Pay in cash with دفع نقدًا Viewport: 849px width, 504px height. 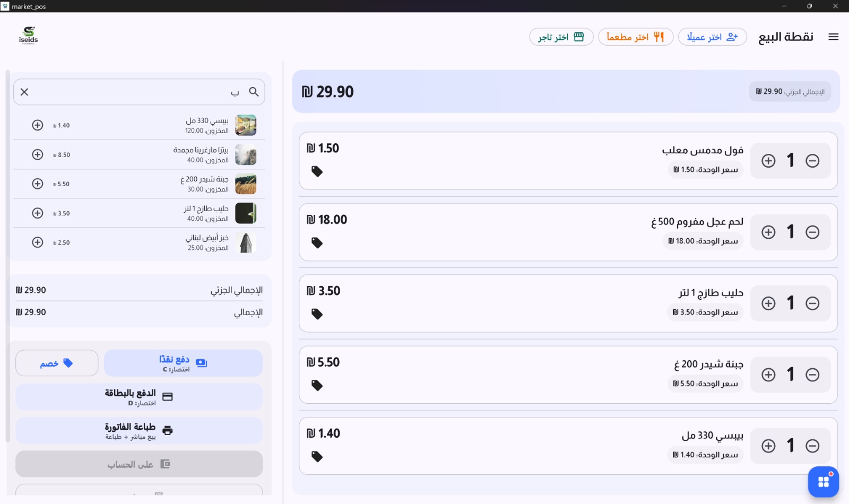pos(183,363)
